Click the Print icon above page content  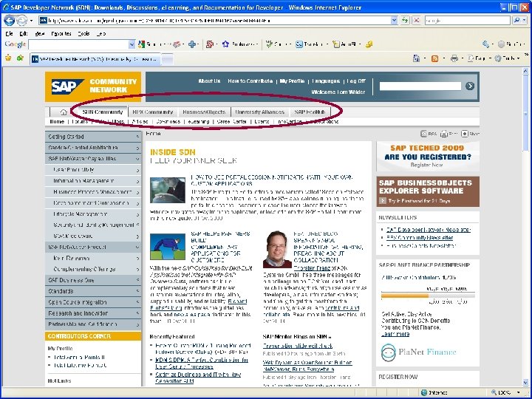coord(444,134)
